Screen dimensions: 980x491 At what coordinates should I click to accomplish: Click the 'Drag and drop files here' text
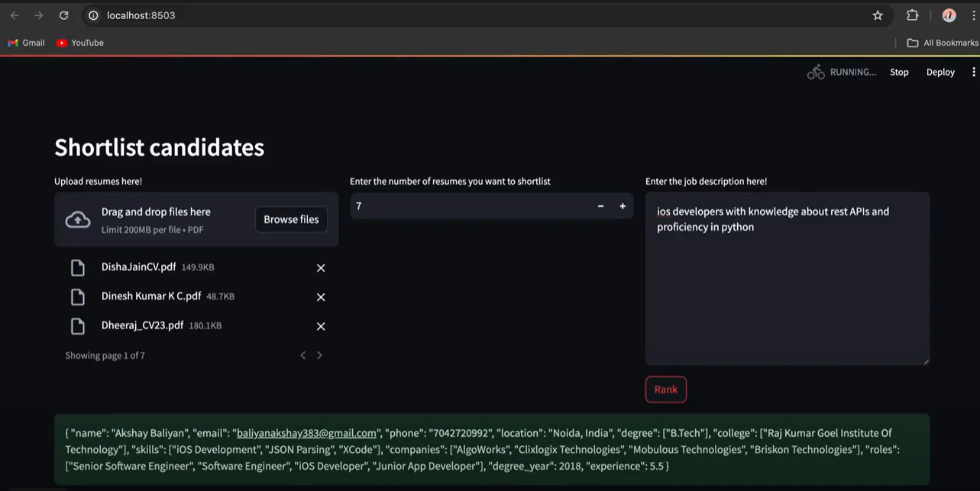(156, 212)
